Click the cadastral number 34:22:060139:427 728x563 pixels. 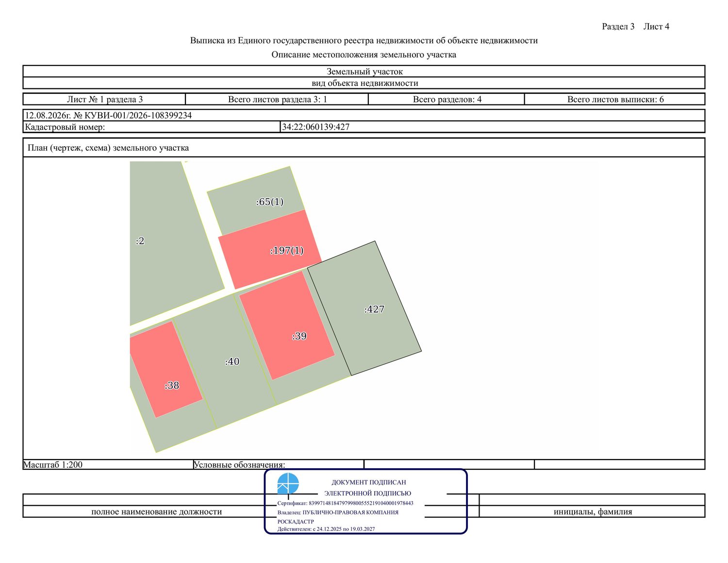pos(316,127)
